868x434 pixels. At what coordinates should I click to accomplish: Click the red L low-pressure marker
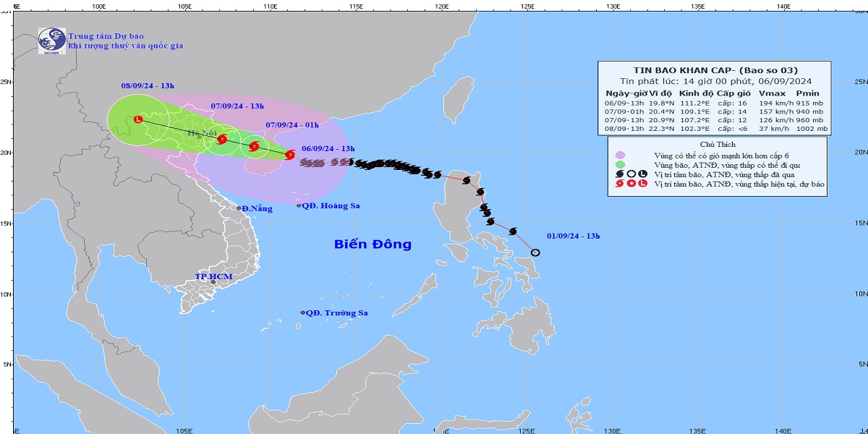138,119
